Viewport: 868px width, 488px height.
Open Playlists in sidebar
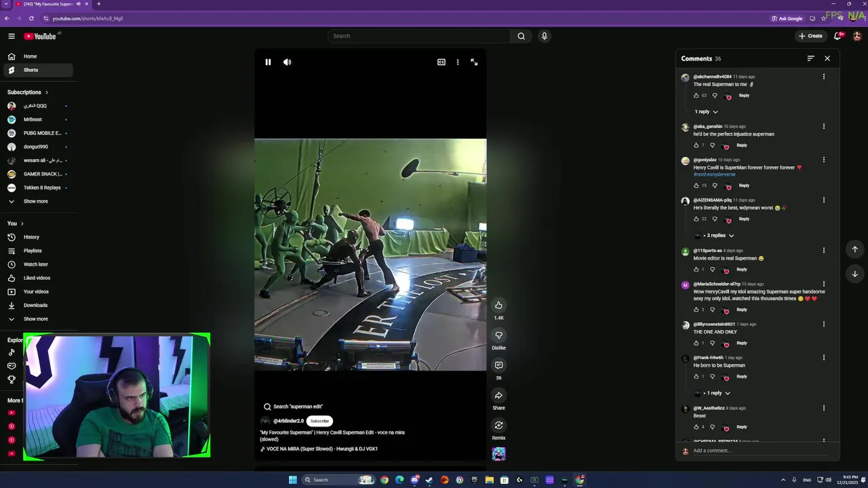click(x=38, y=251)
